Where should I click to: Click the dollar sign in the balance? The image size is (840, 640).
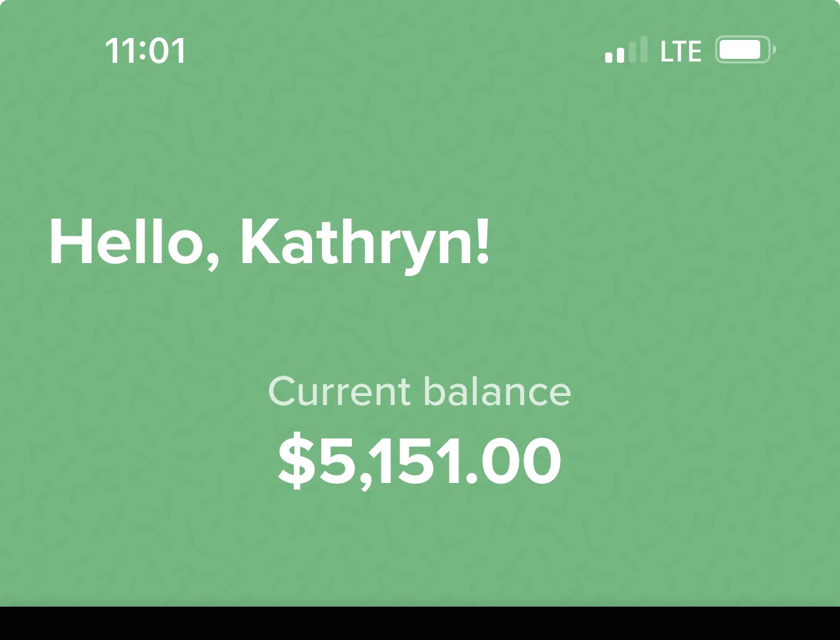[x=297, y=462]
